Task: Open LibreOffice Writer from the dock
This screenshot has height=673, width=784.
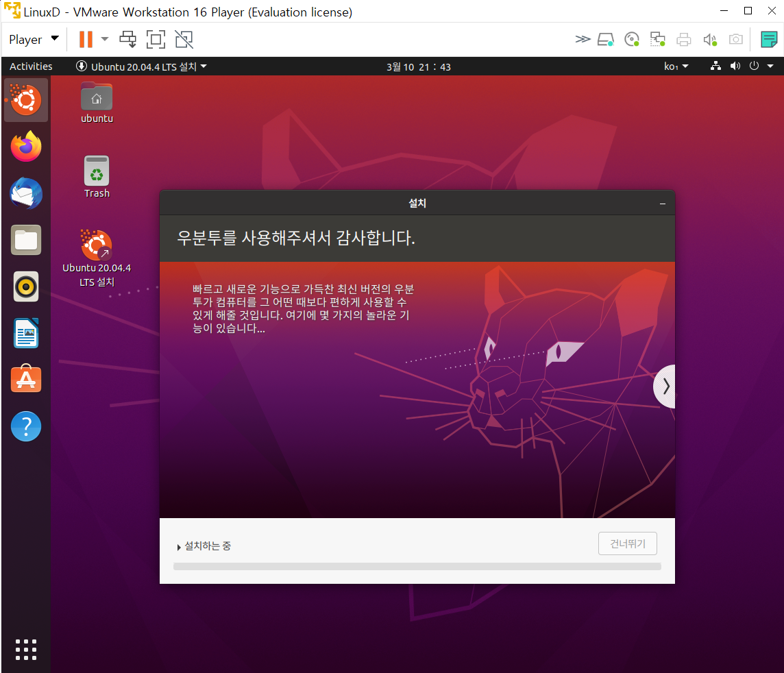Action: coord(26,334)
